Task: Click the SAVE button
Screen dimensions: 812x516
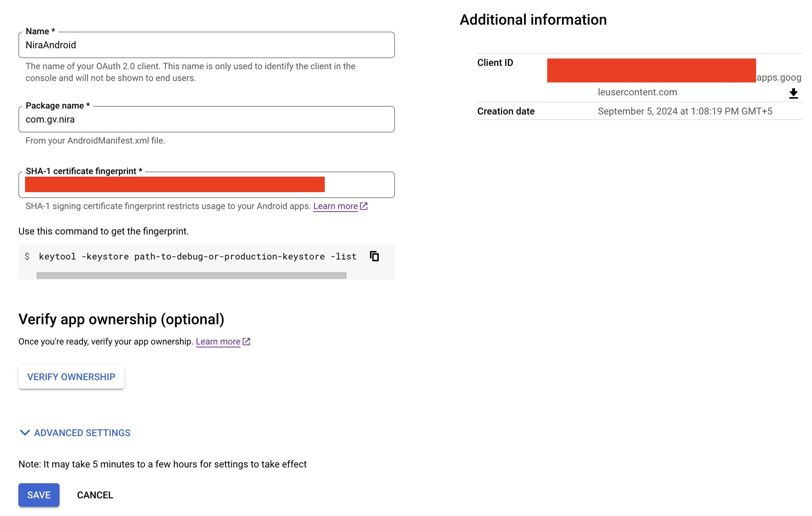Action: click(x=39, y=495)
